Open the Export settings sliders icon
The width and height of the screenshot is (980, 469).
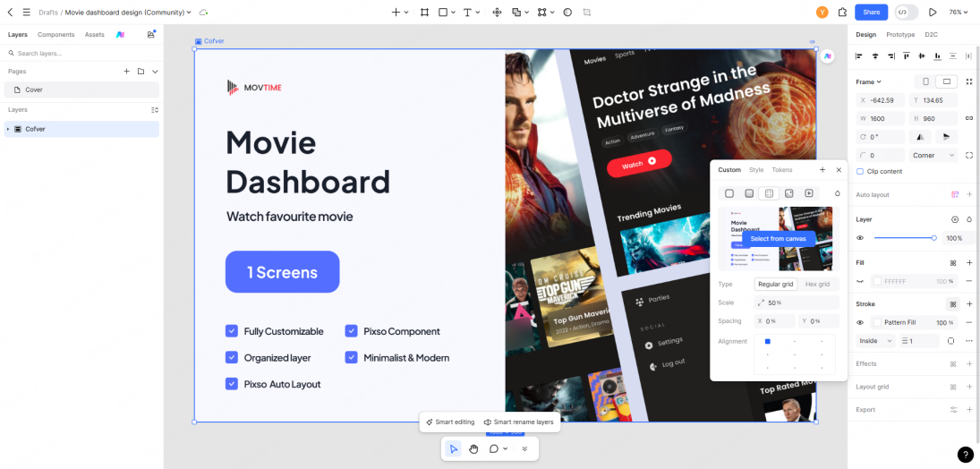point(954,410)
